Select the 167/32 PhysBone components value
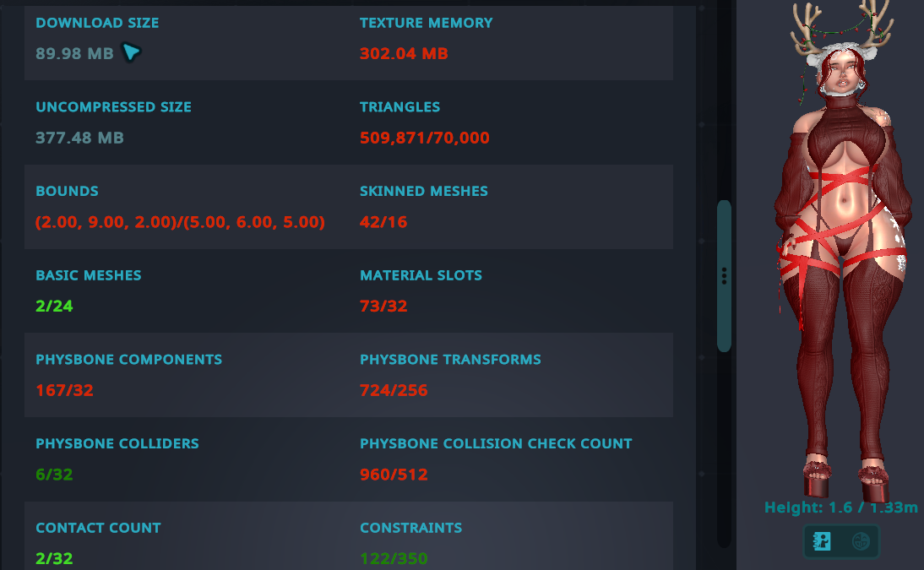Image resolution: width=924 pixels, height=570 pixels. pyautogui.click(x=64, y=391)
